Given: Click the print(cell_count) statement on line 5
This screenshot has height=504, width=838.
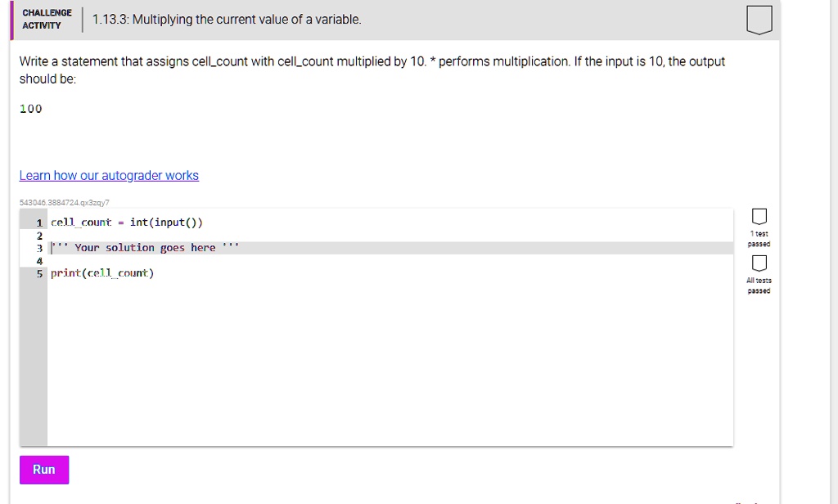Looking at the screenshot, I should tap(101, 272).
